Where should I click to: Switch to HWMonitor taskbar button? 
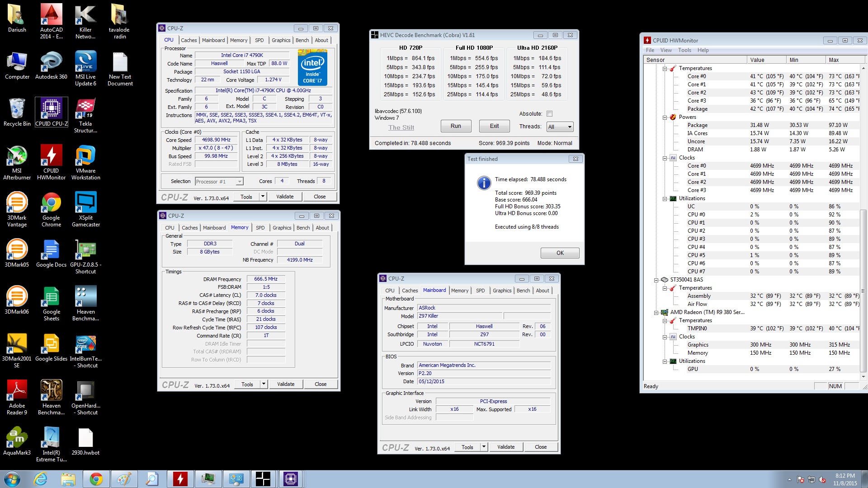pos(180,479)
